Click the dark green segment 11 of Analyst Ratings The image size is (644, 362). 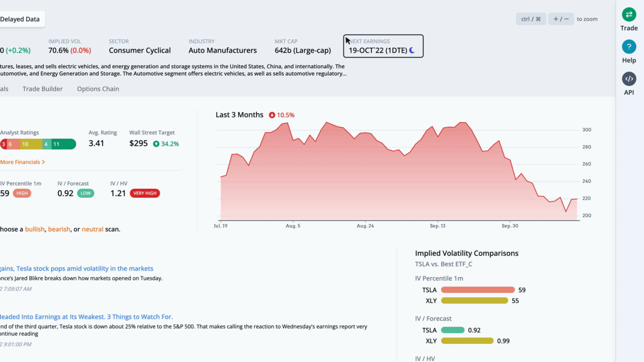click(x=64, y=144)
